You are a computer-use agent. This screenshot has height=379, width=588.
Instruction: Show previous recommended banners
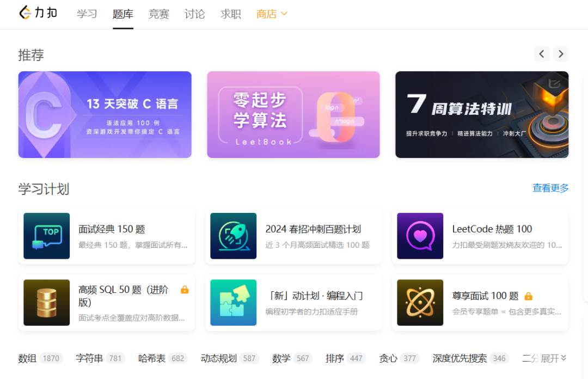coord(542,54)
